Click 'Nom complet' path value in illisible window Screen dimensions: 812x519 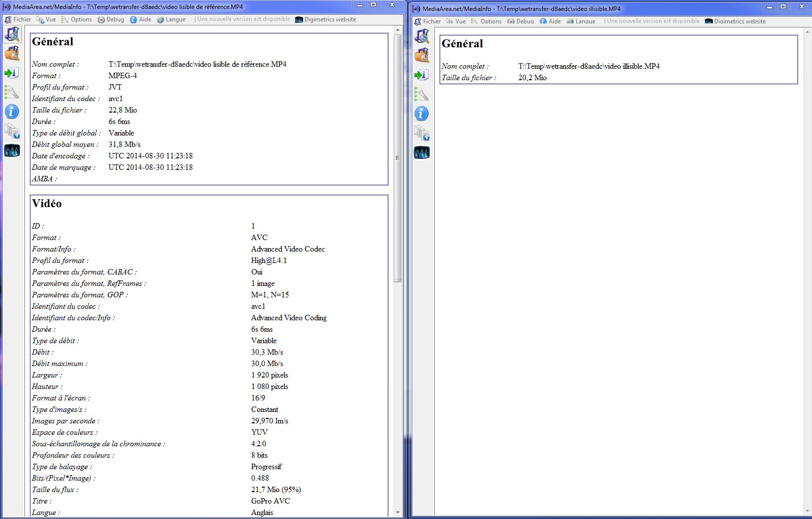tap(589, 66)
